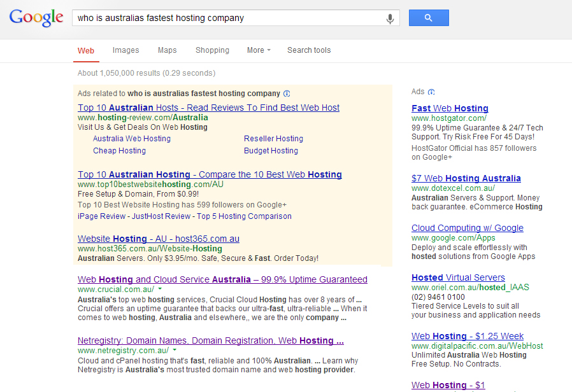This screenshot has height=392, width=572.
Task: Open the Cheap Hosting sitelink
Action: 119,151
